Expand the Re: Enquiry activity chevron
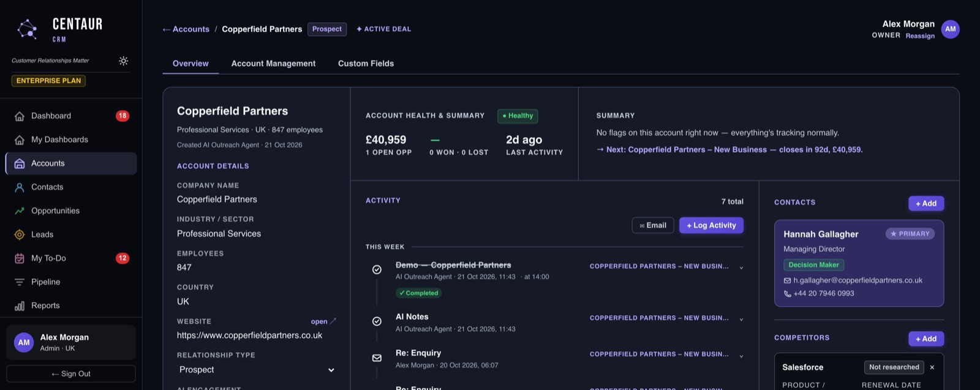This screenshot has width=980, height=390. click(741, 356)
